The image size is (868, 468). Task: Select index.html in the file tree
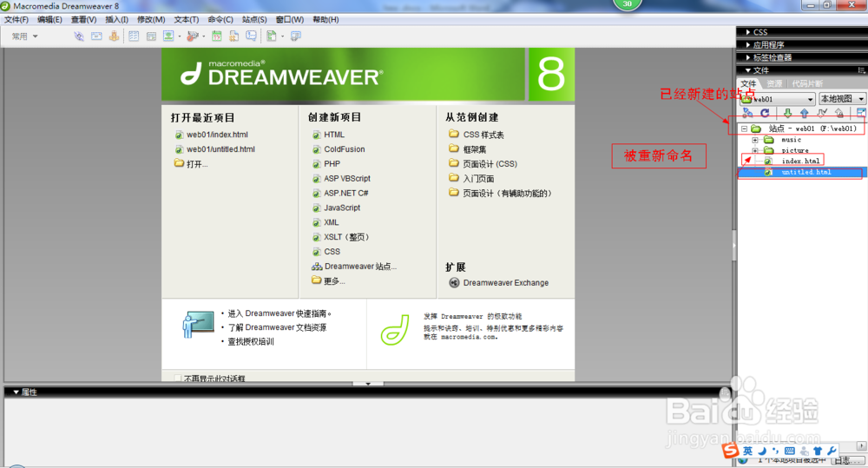800,161
